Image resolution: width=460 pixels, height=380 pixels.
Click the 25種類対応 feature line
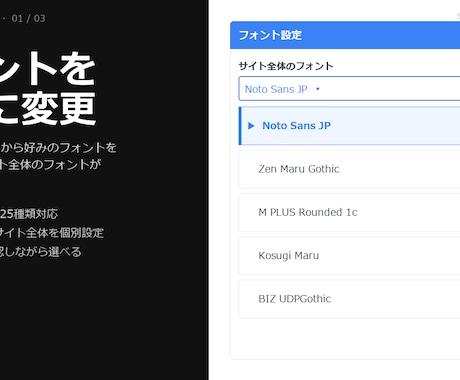click(29, 214)
